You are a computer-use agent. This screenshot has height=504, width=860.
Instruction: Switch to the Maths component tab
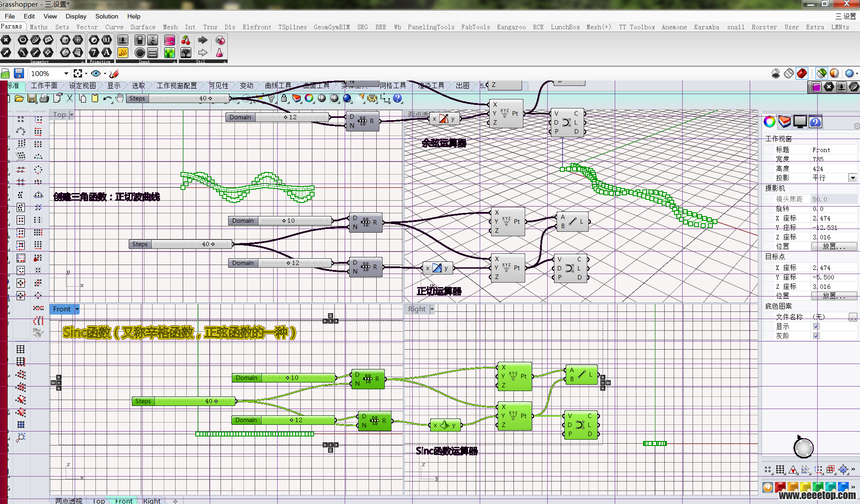tap(39, 27)
